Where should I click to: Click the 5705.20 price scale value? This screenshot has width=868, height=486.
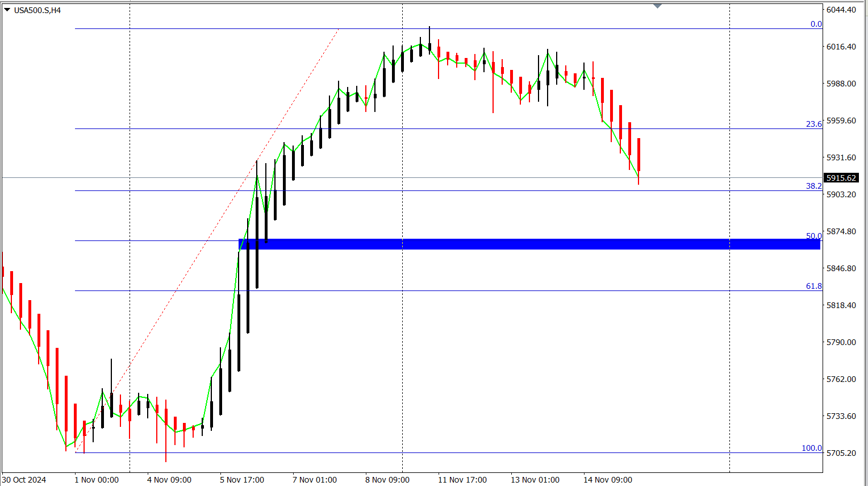[841, 453]
